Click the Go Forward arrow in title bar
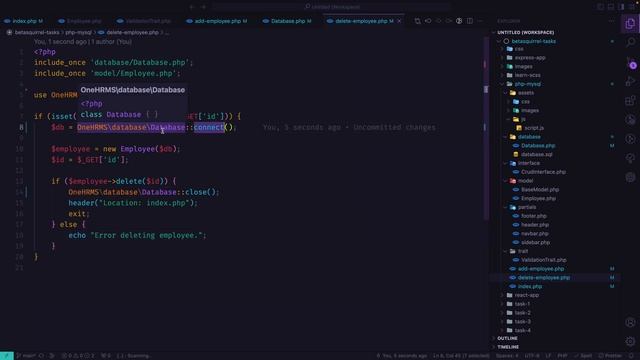The height and width of the screenshot is (360, 640). (x=204, y=7)
